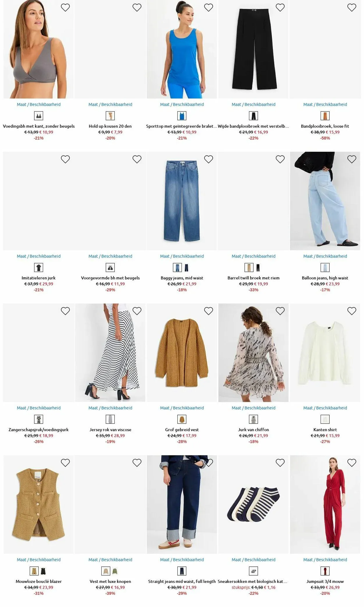
Task: Pick green swatch for Vest met luxe knopen
Action: (x=115, y=571)
